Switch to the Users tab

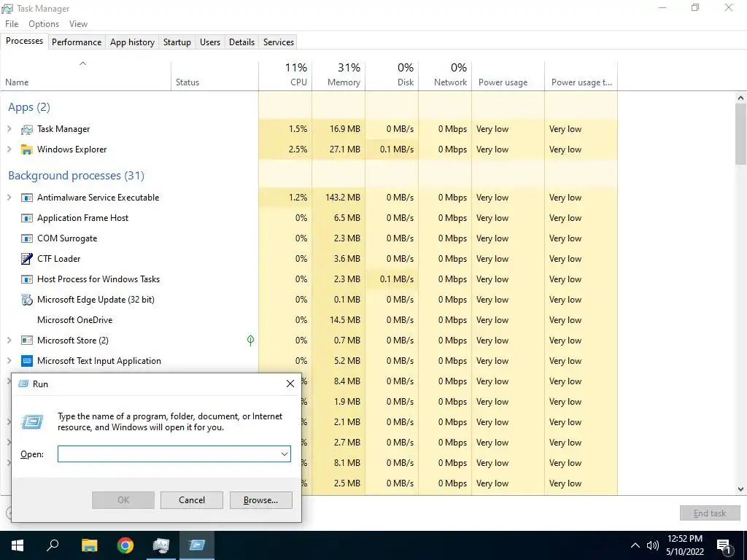[x=210, y=42]
